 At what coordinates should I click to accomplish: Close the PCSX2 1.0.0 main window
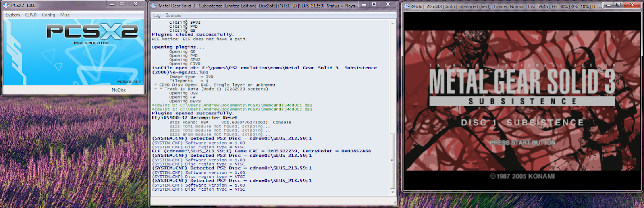click(136, 4)
